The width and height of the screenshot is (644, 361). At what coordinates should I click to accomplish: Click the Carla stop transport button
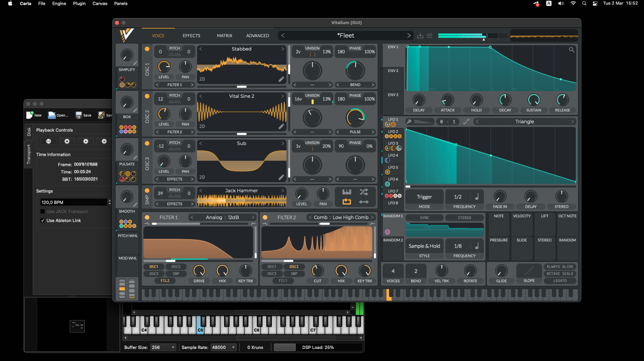point(67,141)
